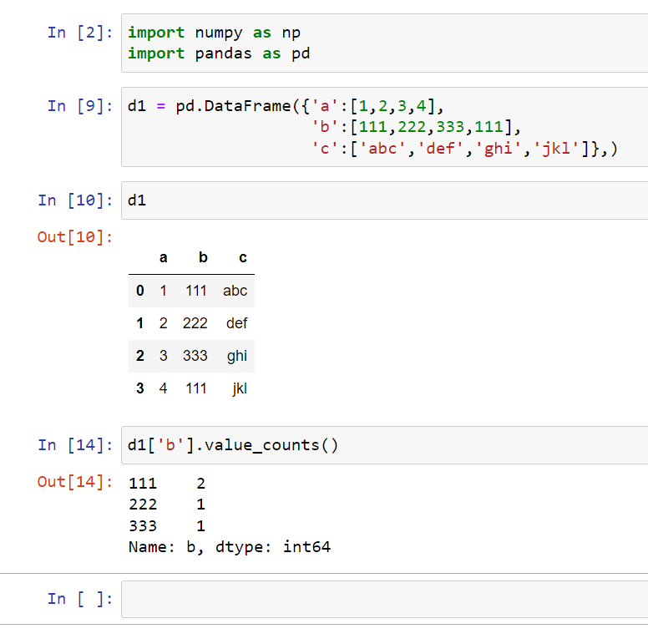Click row index 1 in the DataFrame output
This screenshot has width=648, height=644.
pyautogui.click(x=140, y=323)
